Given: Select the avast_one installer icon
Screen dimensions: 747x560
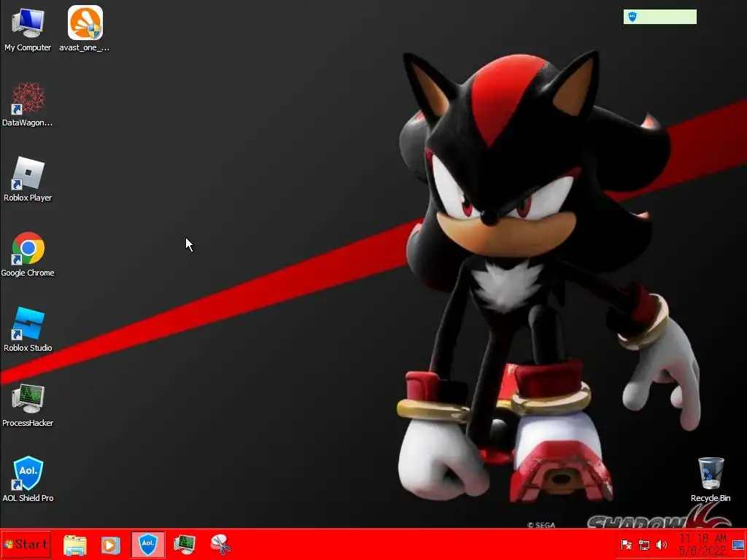Looking at the screenshot, I should (x=85, y=28).
